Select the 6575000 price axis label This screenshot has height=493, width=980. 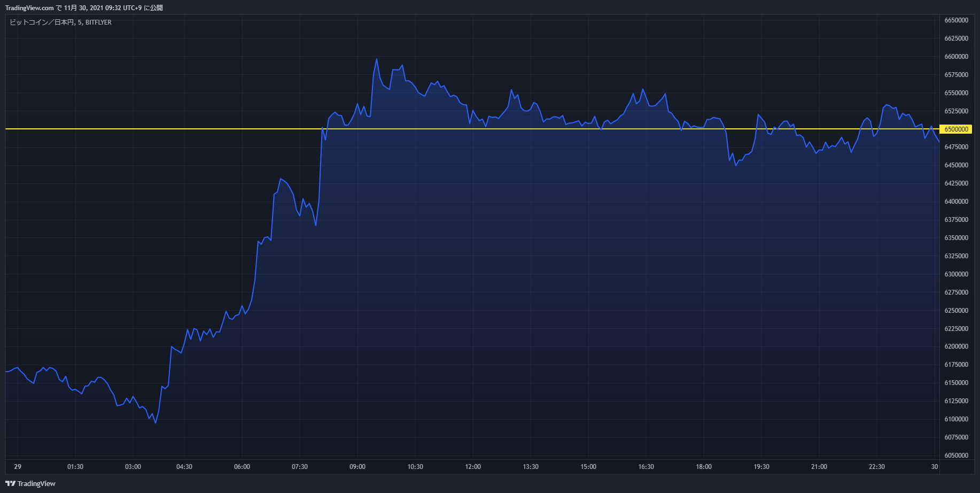[956, 75]
